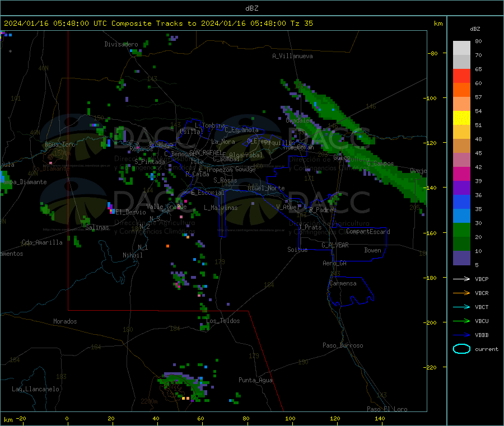Click the cyan VBCT arrow legend icon

(461, 307)
